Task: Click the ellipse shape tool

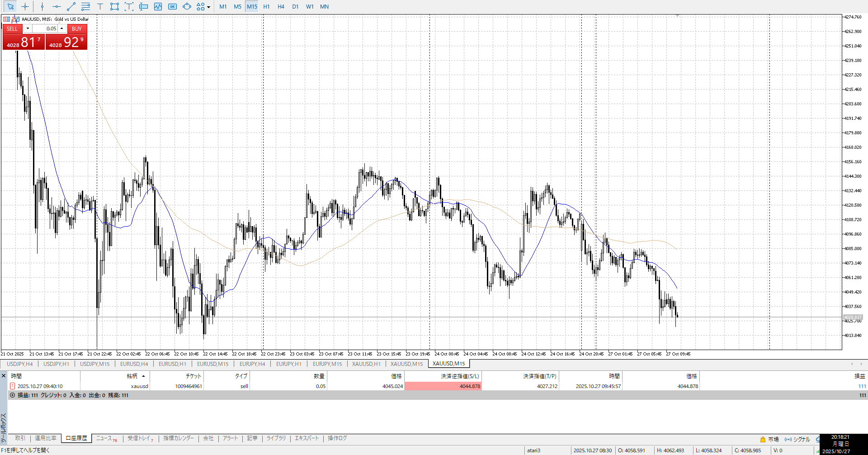Action: [187, 6]
